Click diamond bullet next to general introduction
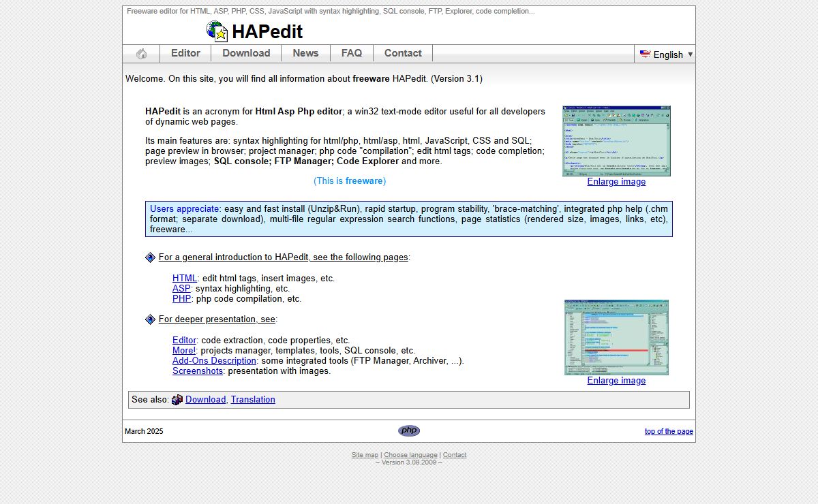Screen dimensions: 818x504 [x=151, y=257]
